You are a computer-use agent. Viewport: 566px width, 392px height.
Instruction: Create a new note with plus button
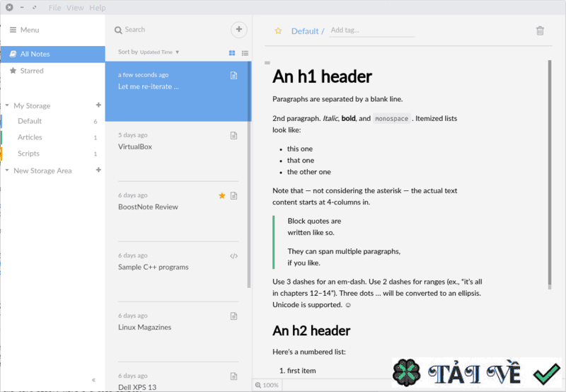(x=239, y=30)
